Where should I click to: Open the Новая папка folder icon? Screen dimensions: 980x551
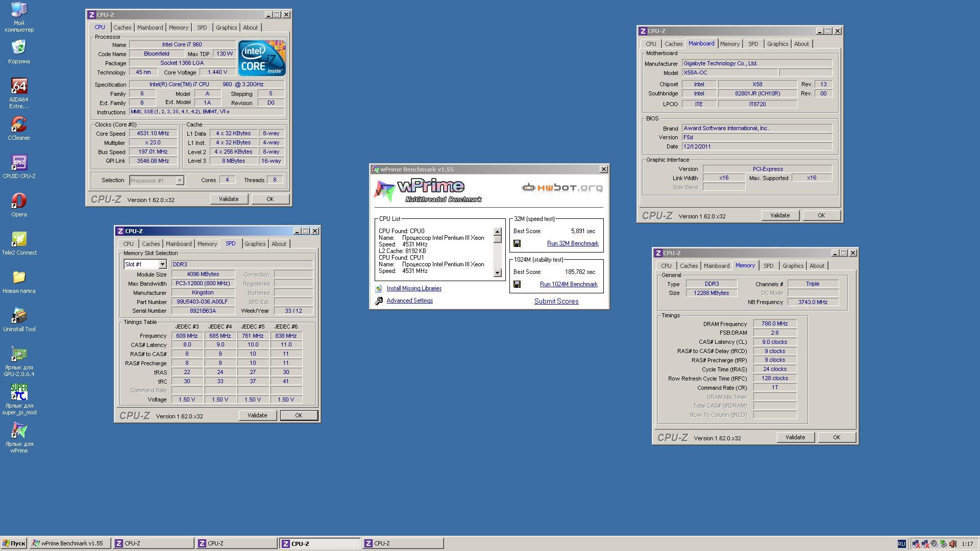click(19, 277)
